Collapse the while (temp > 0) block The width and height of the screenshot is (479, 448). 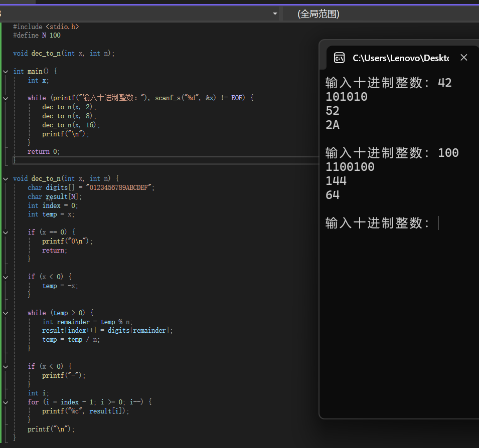pos(6,313)
